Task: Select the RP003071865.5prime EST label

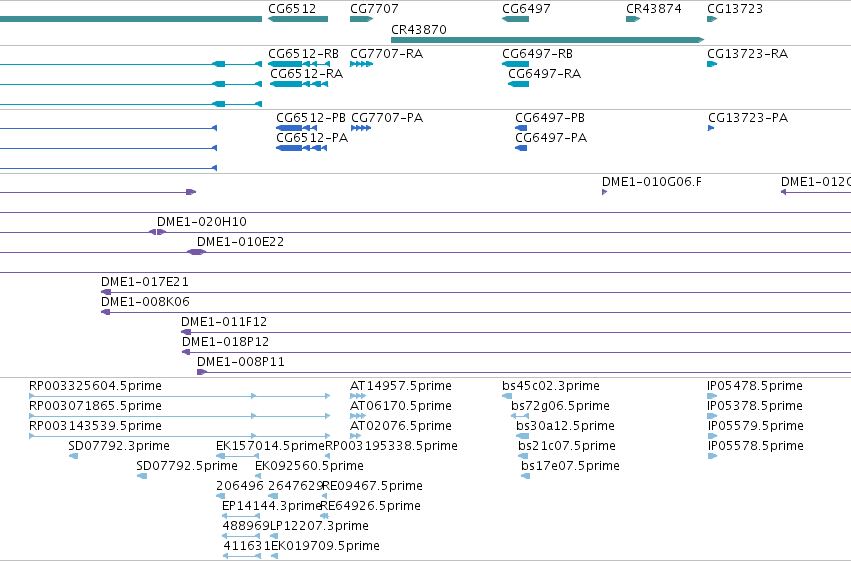Action: click(x=95, y=406)
